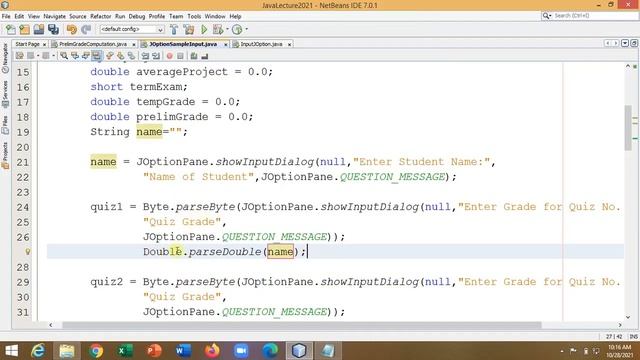The image size is (640, 360).
Task: Expand the Profile button dropdown arrow
Action: [x=247, y=29]
